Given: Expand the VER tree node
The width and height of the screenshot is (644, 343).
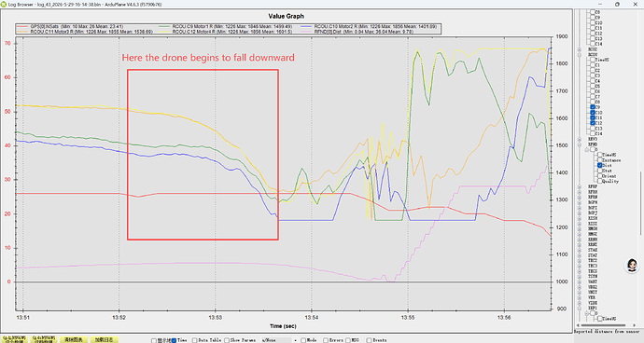Looking at the screenshot, I should 580,297.
